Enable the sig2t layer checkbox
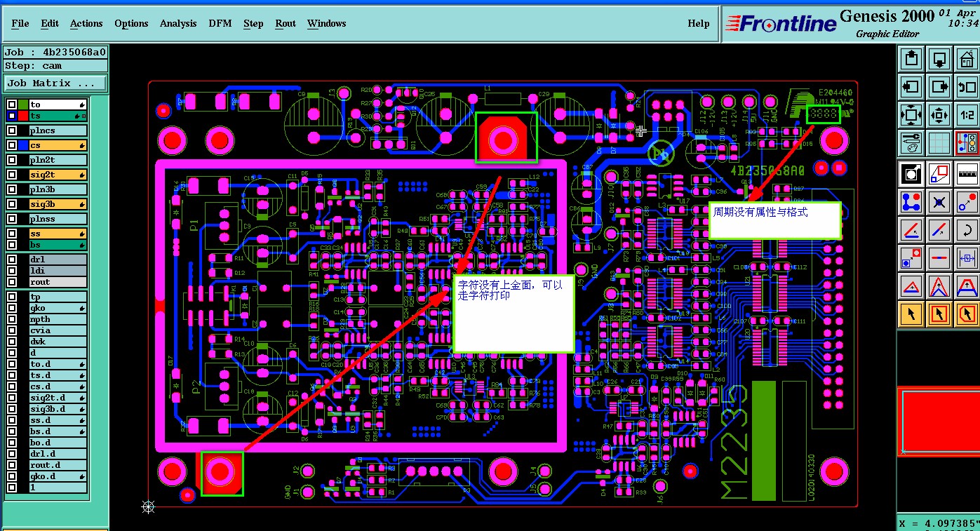The height and width of the screenshot is (531, 980). (12, 175)
